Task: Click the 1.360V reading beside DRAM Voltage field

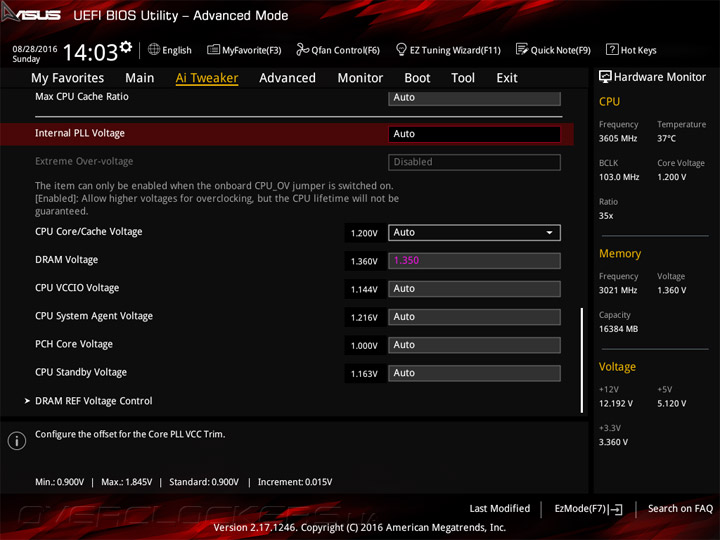Action: pos(364,261)
